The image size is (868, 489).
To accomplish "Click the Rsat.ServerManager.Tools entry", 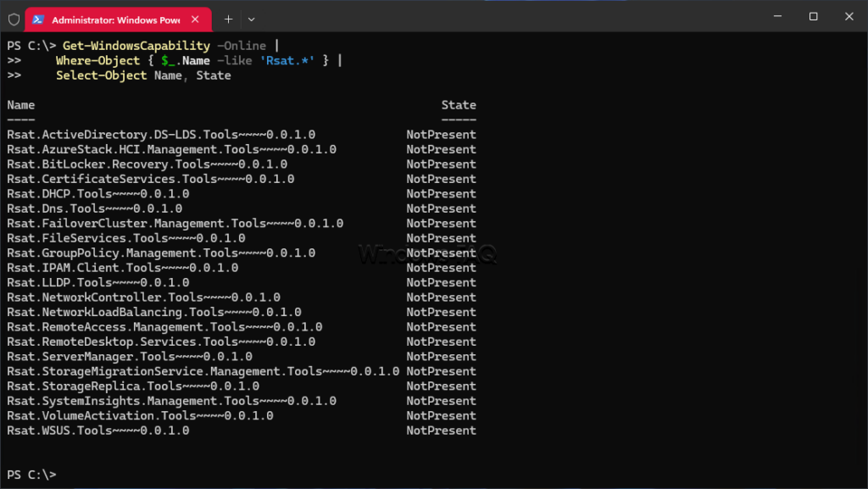I will pyautogui.click(x=130, y=356).
